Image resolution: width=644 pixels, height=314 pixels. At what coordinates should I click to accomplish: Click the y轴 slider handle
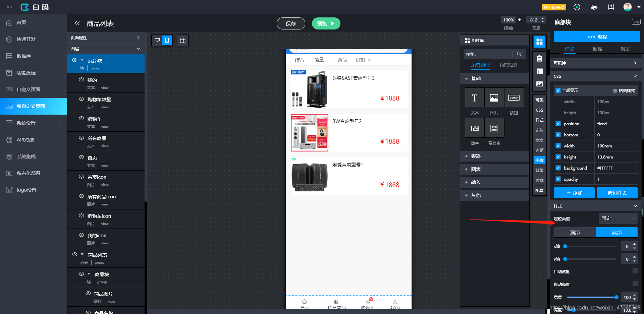(565, 259)
